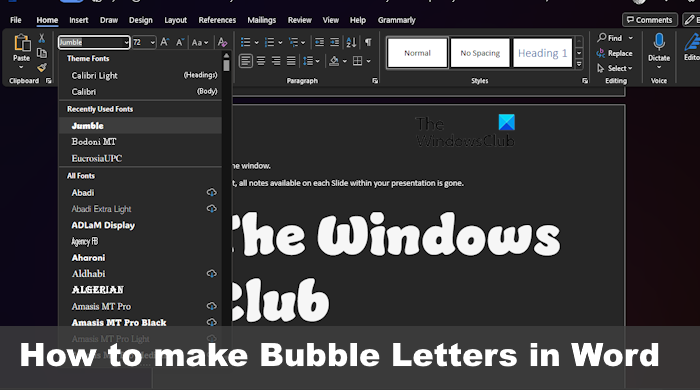Screen dimensions: 700x390
Task: Pick ADLaM Display font
Action: tap(140, 225)
